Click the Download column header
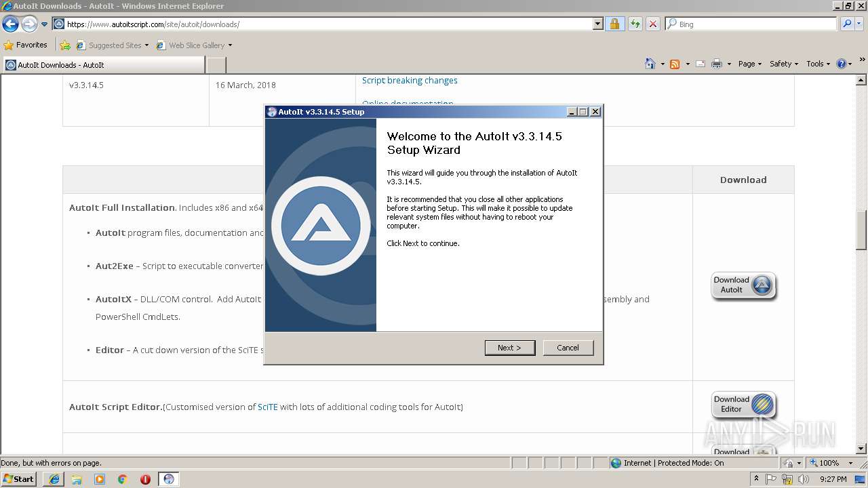This screenshot has width=868, height=488. pos(743,180)
